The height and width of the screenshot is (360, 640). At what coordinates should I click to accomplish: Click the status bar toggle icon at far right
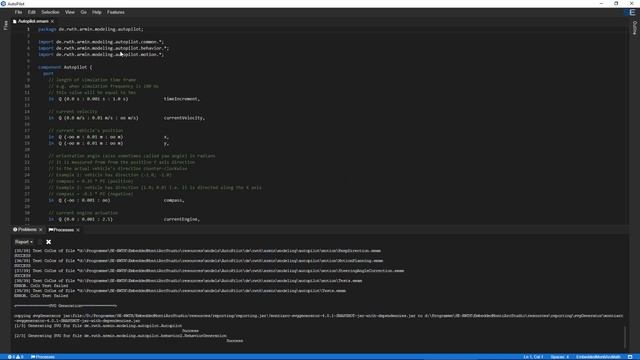click(x=630, y=357)
